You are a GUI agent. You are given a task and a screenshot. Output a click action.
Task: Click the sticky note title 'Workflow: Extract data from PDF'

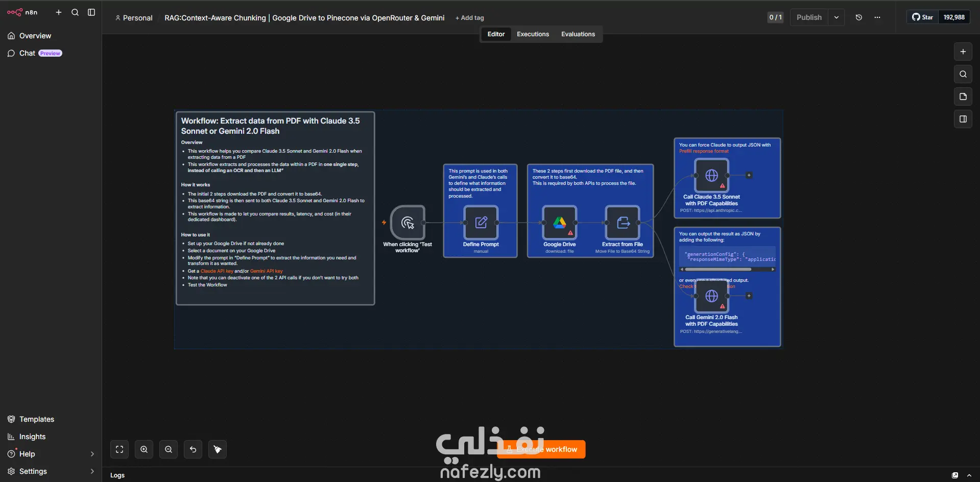click(271, 126)
